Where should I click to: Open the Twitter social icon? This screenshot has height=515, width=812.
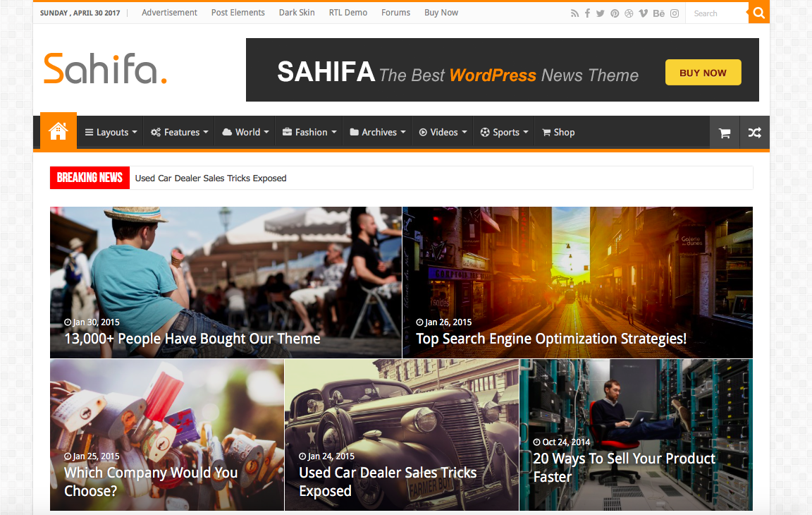tap(601, 13)
